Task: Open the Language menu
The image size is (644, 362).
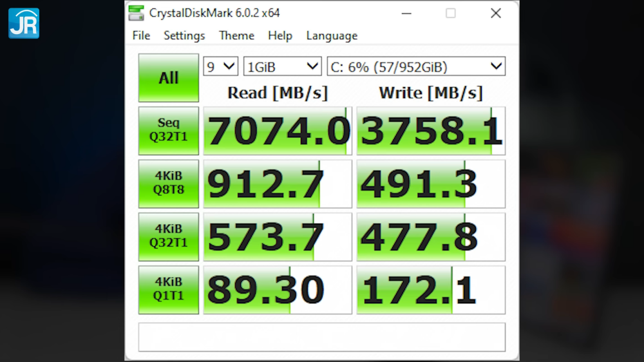Action: 332,35
